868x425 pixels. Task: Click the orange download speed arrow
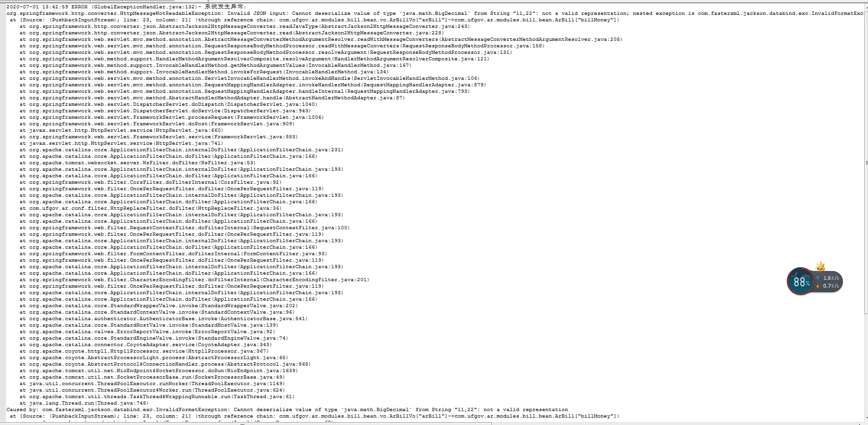pyautogui.click(x=817, y=286)
